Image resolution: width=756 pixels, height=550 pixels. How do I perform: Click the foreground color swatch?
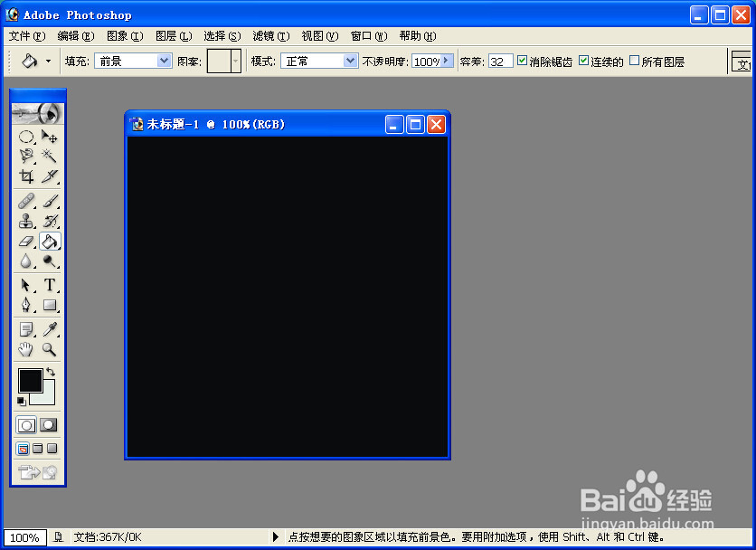[x=31, y=381]
